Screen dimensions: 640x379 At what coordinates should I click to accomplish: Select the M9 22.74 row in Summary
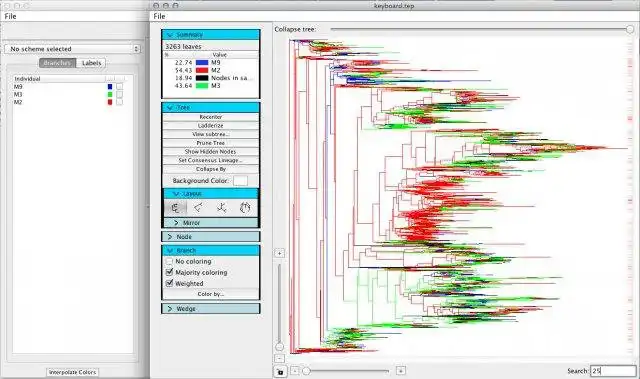[x=211, y=62]
